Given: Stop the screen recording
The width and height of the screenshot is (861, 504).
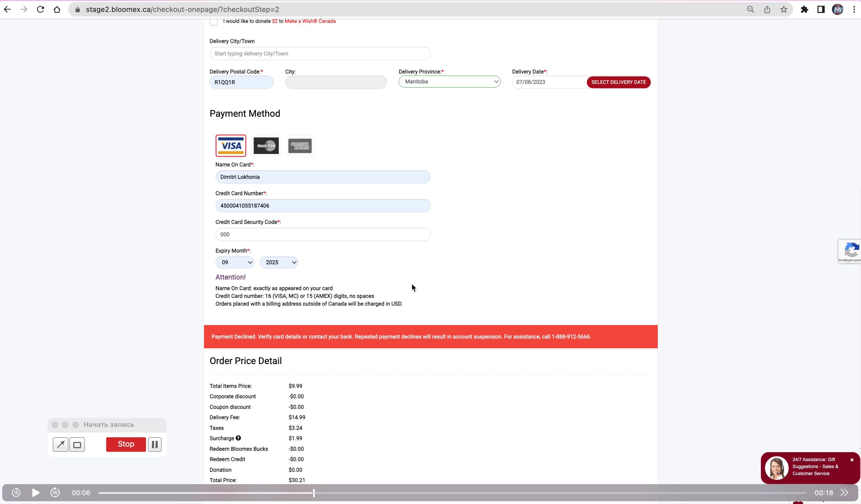Looking at the screenshot, I should (x=126, y=444).
